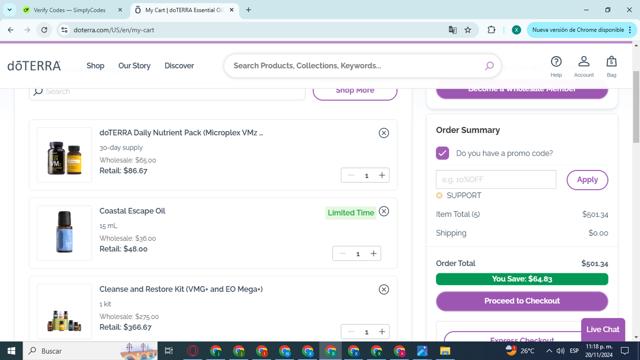Remove Cleanse and Restore Kit from cart
The width and height of the screenshot is (640, 360).
(384, 289)
